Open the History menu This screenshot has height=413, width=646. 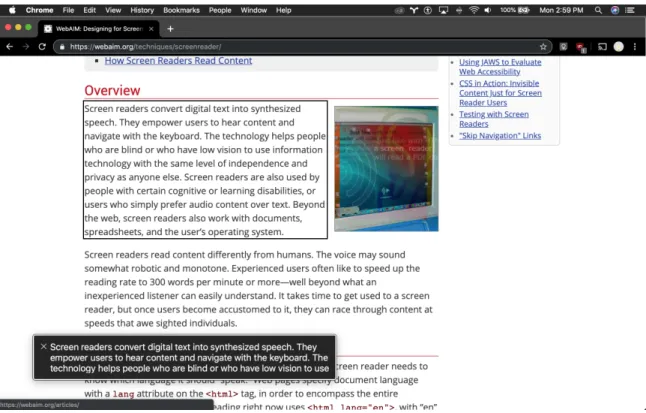tap(142, 10)
